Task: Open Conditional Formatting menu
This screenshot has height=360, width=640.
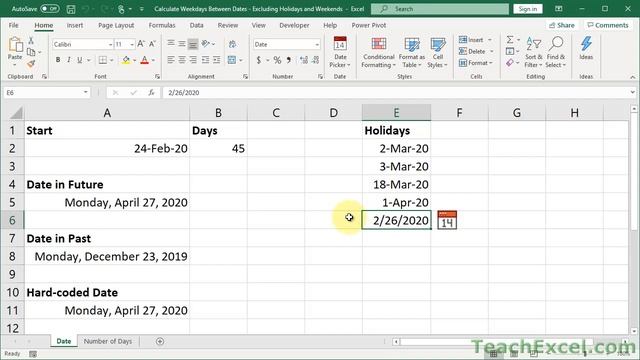Action: coord(379,52)
